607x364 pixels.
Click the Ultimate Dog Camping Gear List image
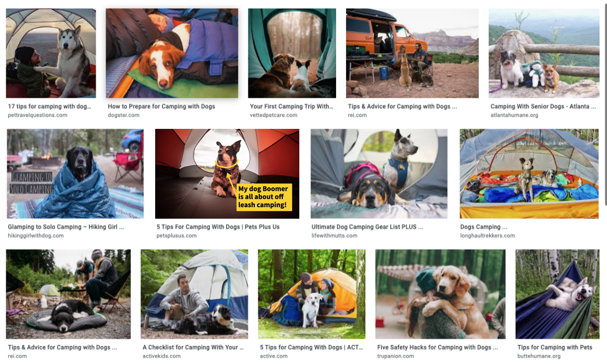pos(379,174)
